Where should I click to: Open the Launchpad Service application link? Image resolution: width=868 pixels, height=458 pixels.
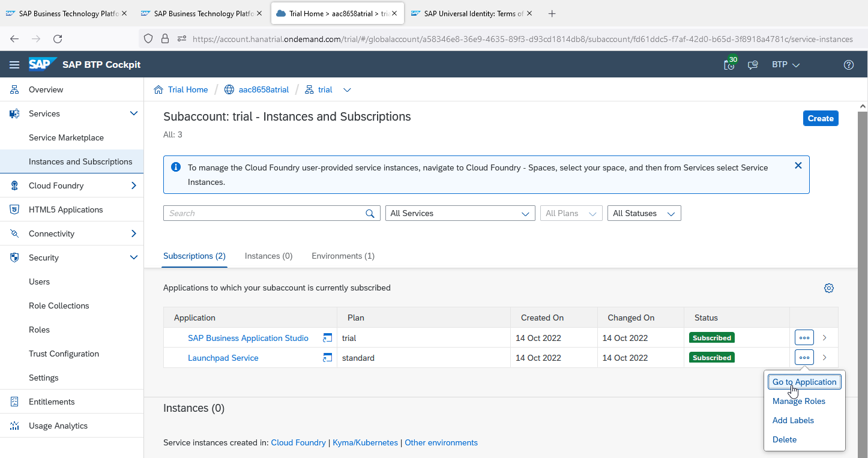click(x=223, y=357)
